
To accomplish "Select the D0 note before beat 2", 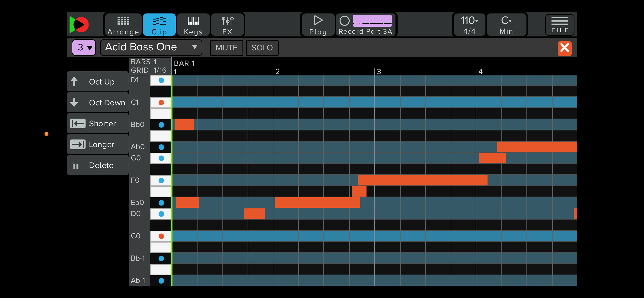I will click(254, 214).
